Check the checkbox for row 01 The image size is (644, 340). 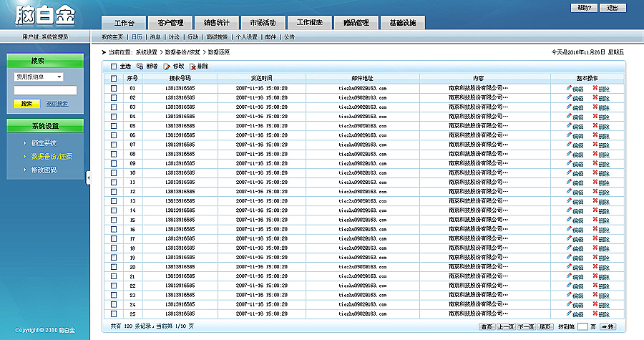114,88
